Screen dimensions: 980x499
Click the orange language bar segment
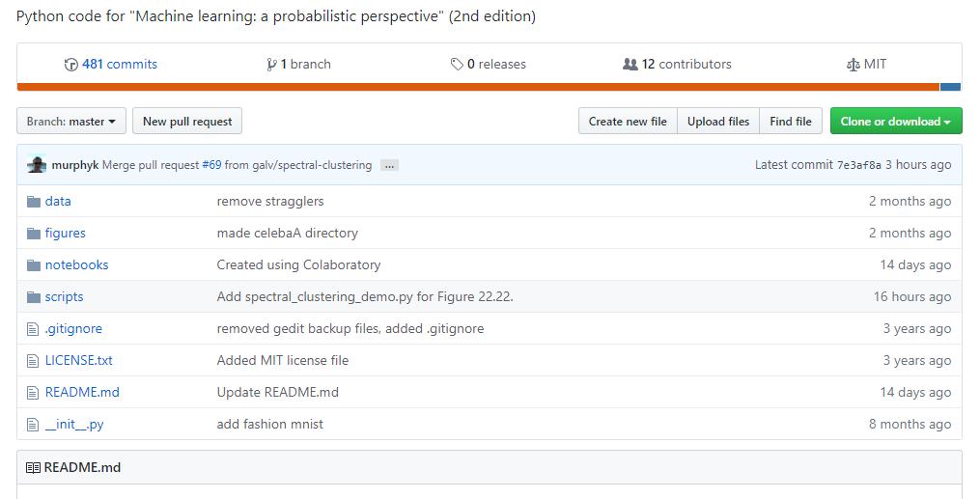(x=478, y=87)
